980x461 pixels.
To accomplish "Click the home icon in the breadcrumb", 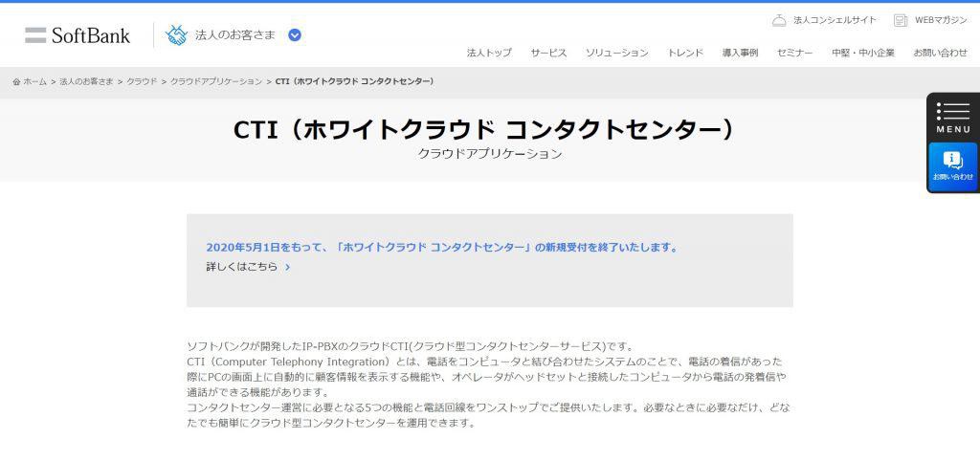I will [16, 82].
